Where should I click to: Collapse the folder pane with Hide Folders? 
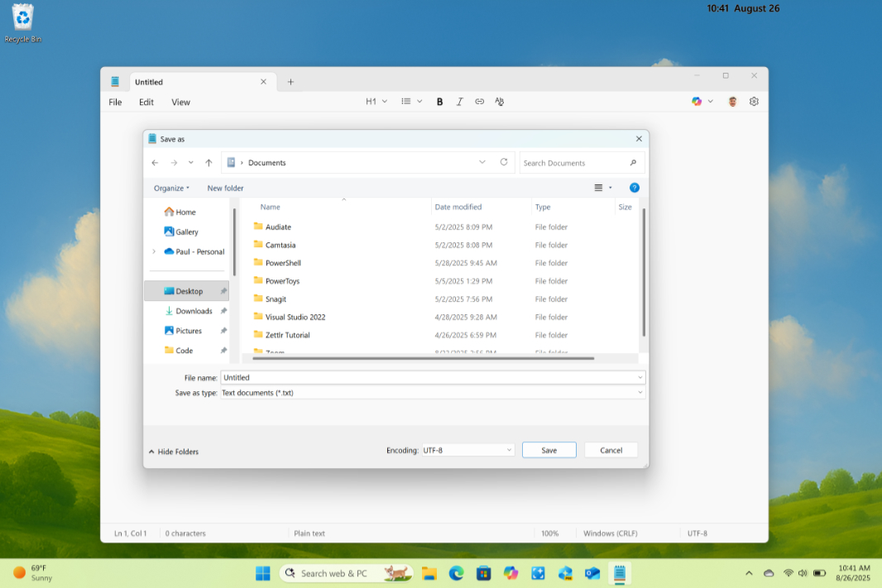(x=174, y=452)
